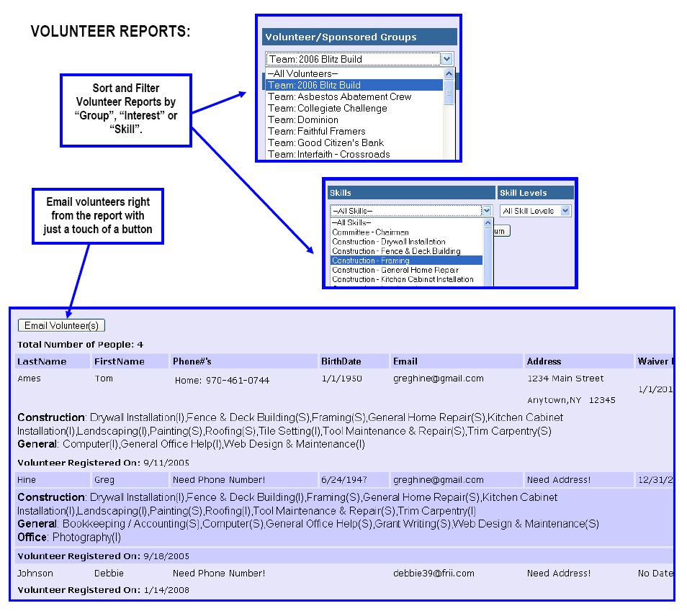Click the "Tom" first name cell
The width and height of the screenshot is (687, 616).
(104, 379)
